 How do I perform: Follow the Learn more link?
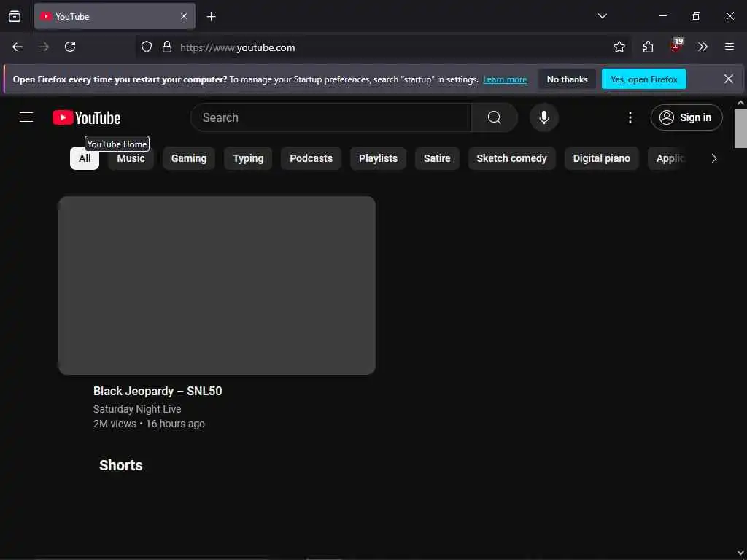505,79
